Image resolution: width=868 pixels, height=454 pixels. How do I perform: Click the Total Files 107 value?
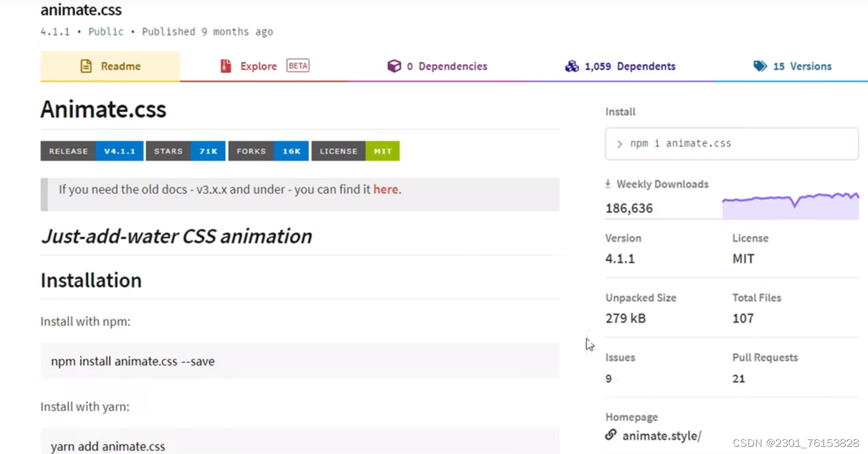(743, 318)
